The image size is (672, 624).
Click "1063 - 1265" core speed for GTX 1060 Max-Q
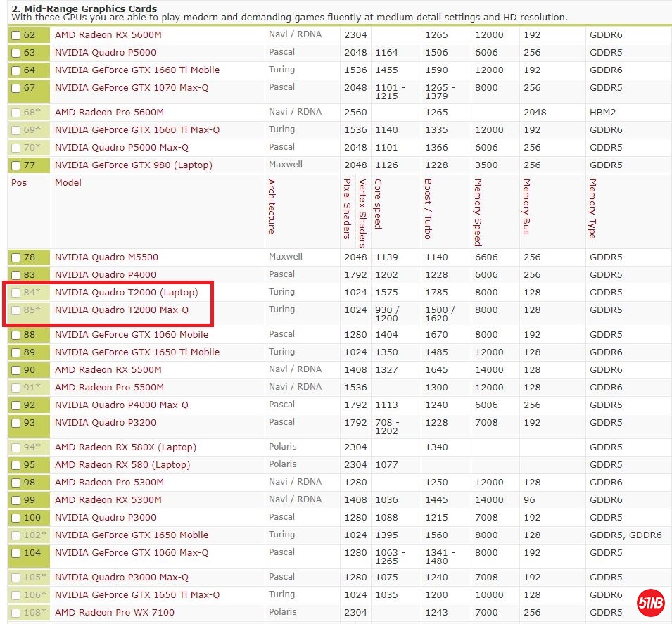[390, 556]
